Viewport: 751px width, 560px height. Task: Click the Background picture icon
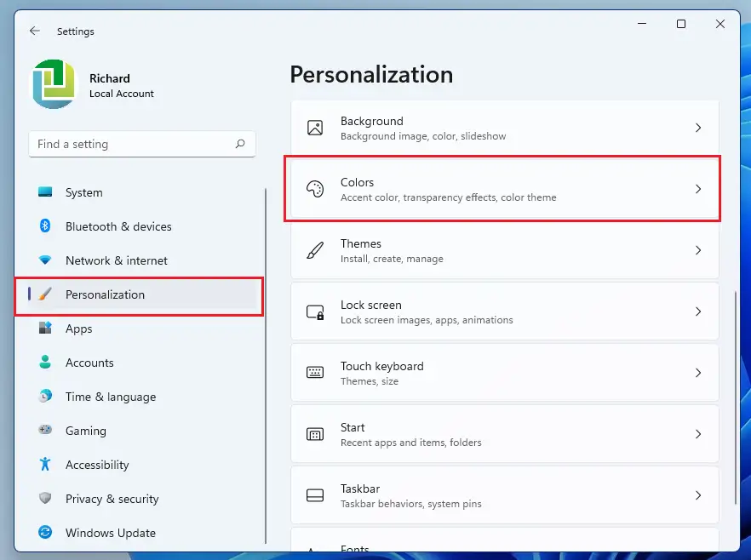point(315,128)
